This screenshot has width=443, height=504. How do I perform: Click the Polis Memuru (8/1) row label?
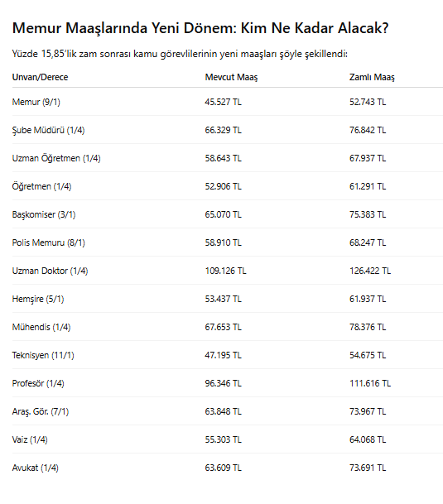coord(48,242)
